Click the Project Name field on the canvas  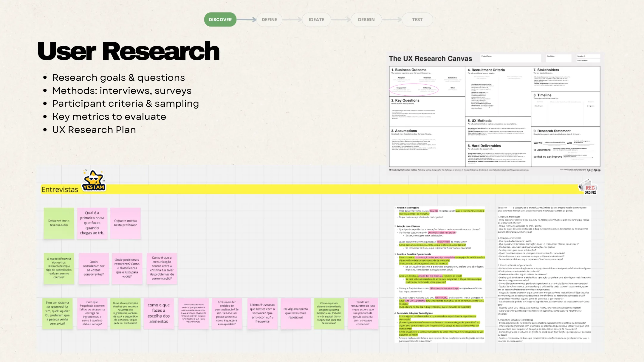pos(510,58)
